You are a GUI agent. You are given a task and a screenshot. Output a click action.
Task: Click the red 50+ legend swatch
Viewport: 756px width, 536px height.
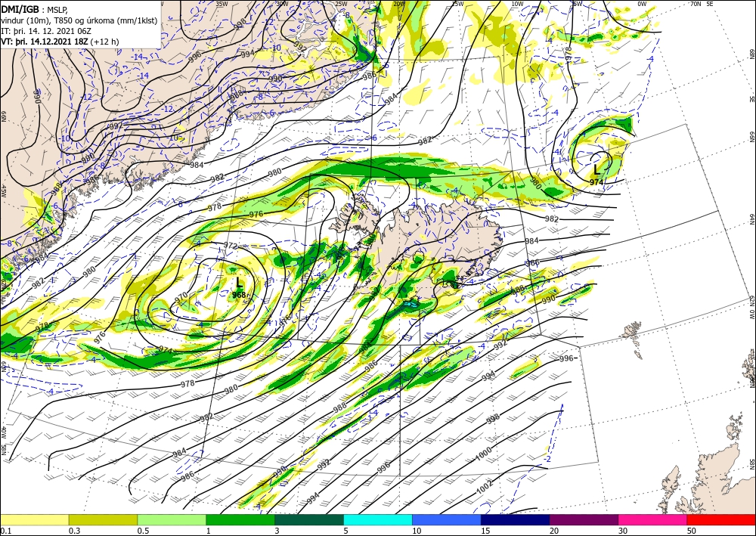point(721,519)
